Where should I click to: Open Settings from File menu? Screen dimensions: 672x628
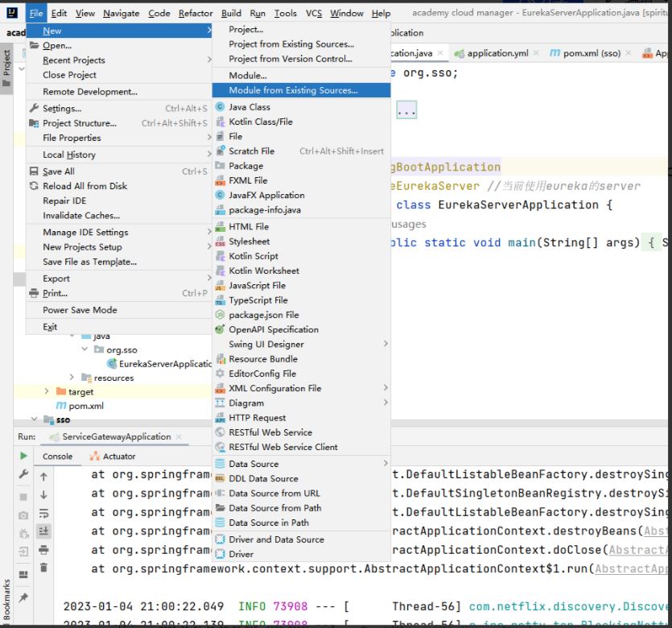(119, 109)
